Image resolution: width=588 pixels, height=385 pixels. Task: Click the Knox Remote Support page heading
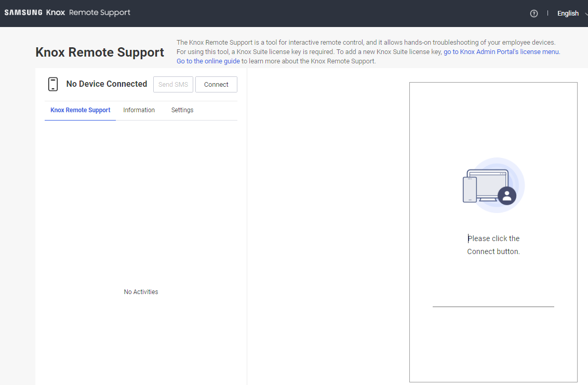(x=100, y=52)
